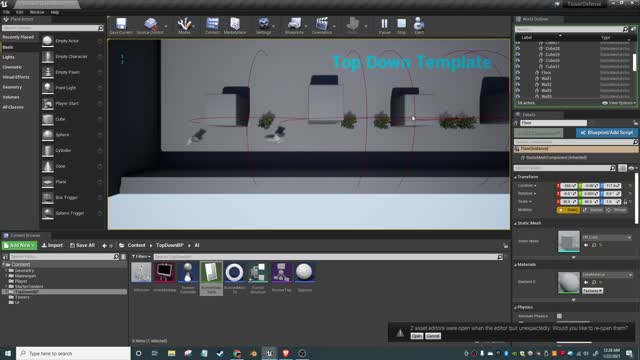
Task: Go back in Content Browser history
Action: tap(104, 245)
